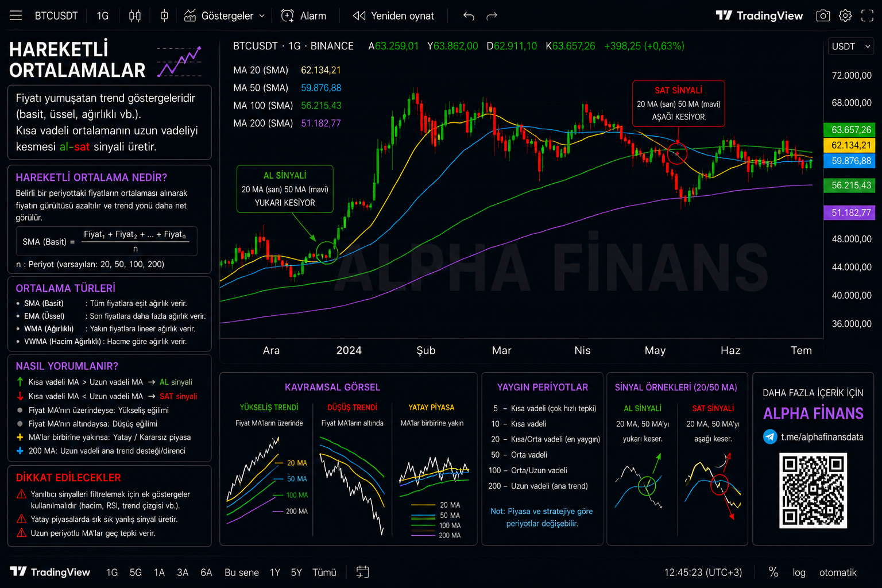This screenshot has height=588, width=882.
Task: Click the Telegram icon
Action: click(770, 437)
